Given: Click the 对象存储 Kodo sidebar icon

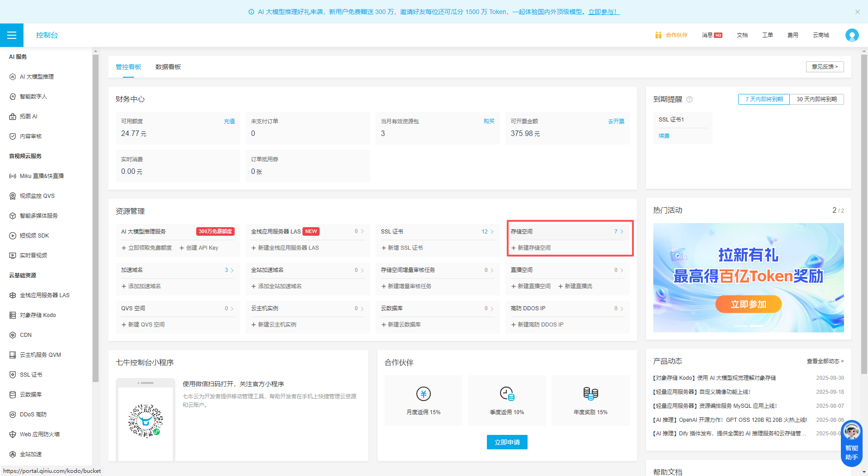Looking at the screenshot, I should [13, 315].
